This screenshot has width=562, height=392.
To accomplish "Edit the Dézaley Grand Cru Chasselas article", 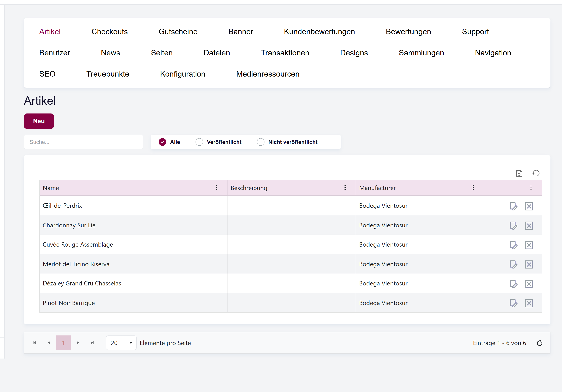I will point(513,284).
